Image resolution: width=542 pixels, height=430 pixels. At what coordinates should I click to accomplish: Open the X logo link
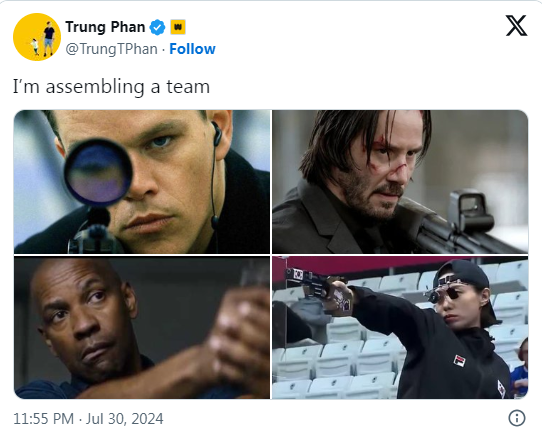pyautogui.click(x=516, y=25)
